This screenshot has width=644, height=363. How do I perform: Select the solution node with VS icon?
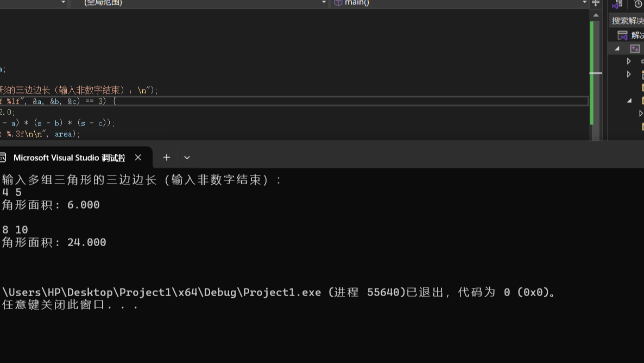(x=630, y=35)
